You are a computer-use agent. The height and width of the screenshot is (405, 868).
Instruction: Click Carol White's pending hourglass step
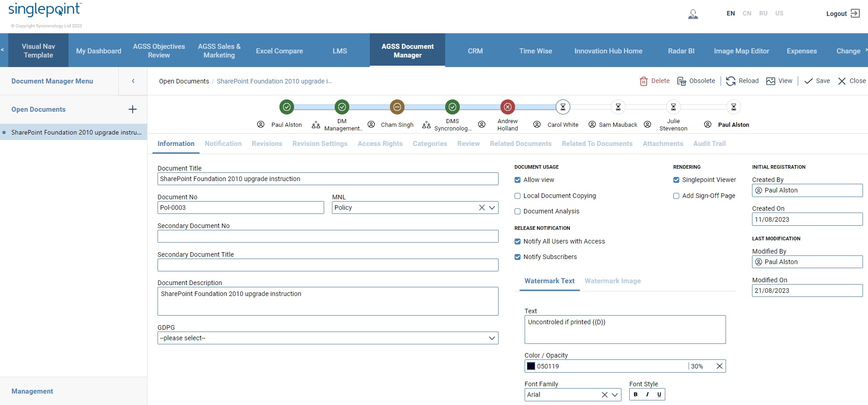coord(563,107)
